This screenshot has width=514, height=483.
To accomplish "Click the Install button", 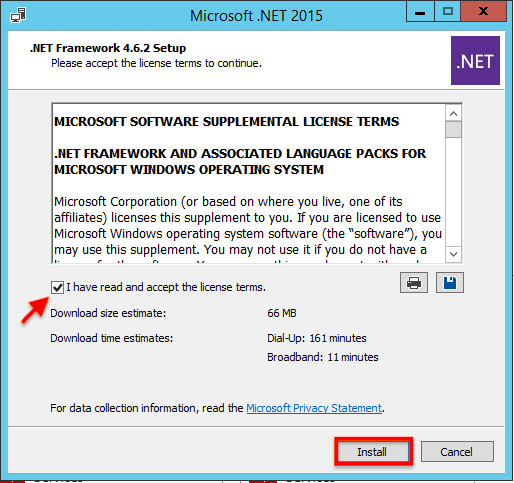I will click(x=373, y=452).
